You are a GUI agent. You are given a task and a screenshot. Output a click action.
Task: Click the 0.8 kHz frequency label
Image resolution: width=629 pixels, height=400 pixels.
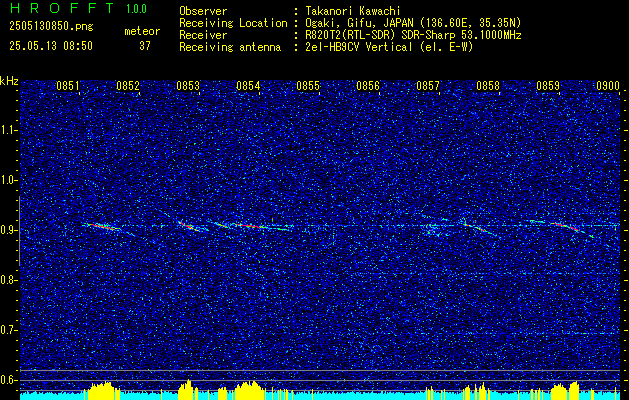click(x=8, y=280)
